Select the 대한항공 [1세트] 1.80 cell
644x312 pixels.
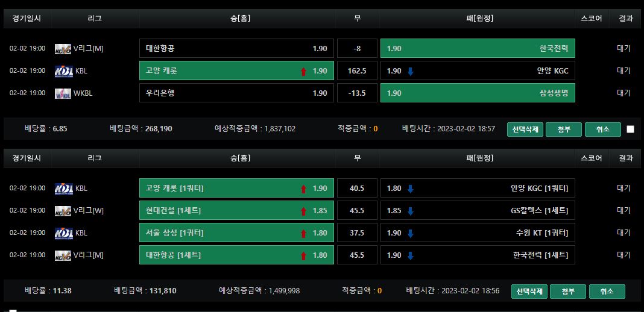coord(236,255)
